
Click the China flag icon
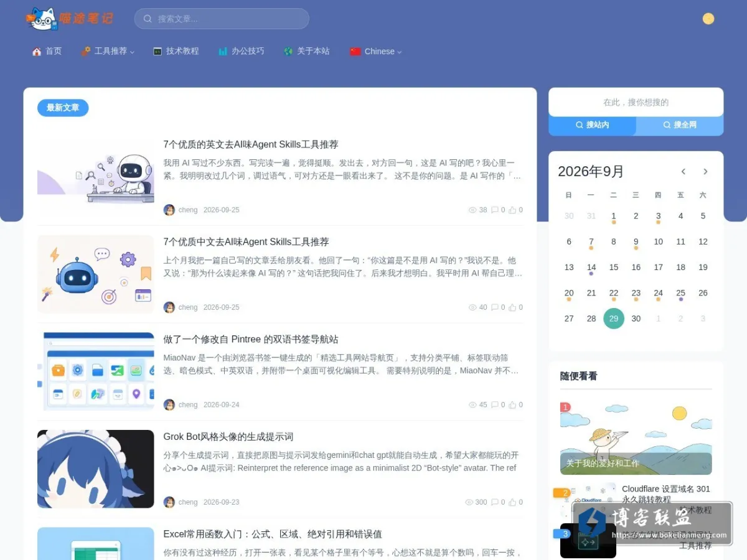[355, 52]
